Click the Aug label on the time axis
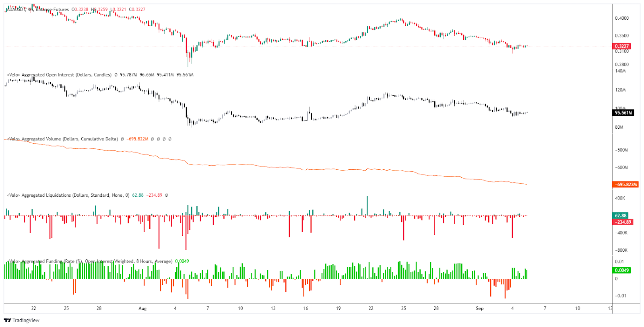This screenshot has height=327, width=644. pyautogui.click(x=142, y=308)
